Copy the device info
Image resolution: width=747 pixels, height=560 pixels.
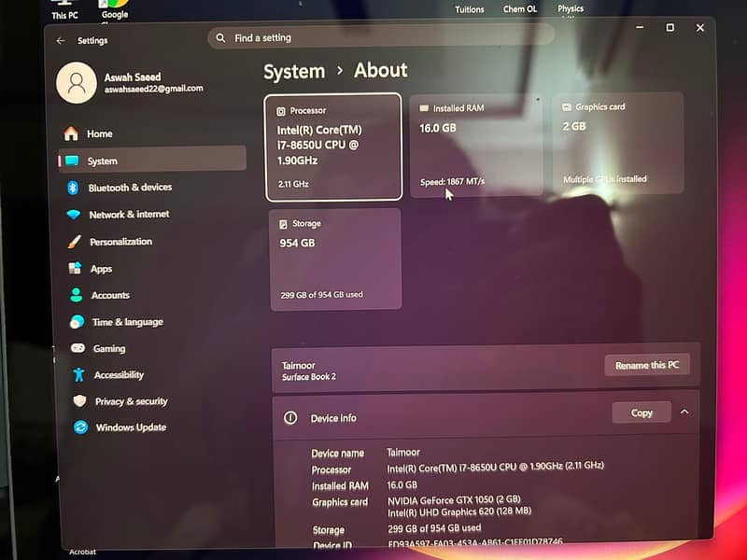(x=641, y=413)
